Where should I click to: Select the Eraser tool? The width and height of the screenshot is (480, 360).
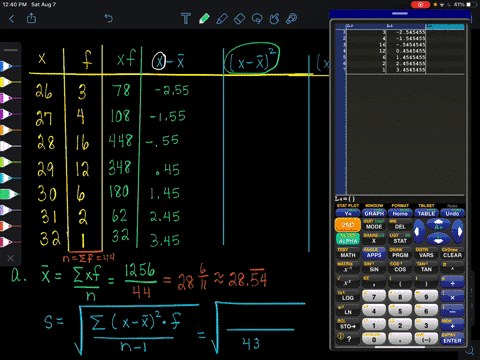(240, 19)
